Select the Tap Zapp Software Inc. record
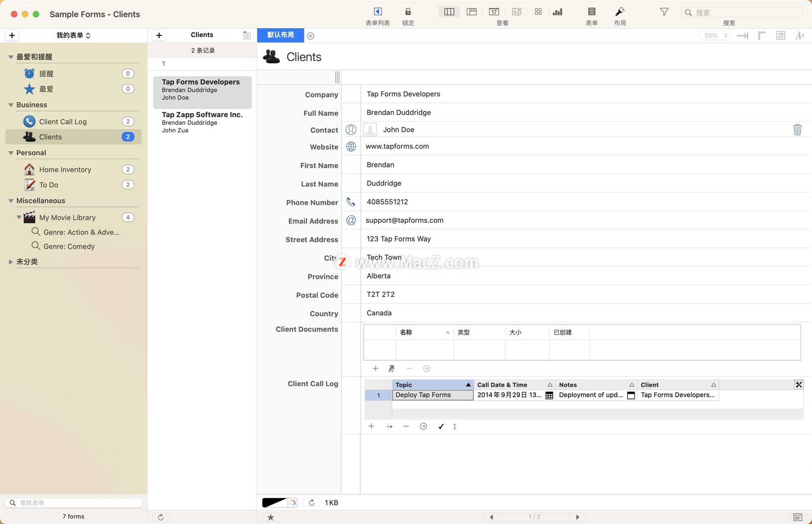This screenshot has height=524, width=812. (x=202, y=122)
